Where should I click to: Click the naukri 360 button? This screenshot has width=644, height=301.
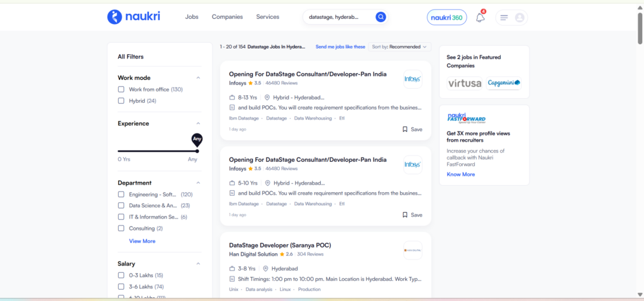pos(447,18)
